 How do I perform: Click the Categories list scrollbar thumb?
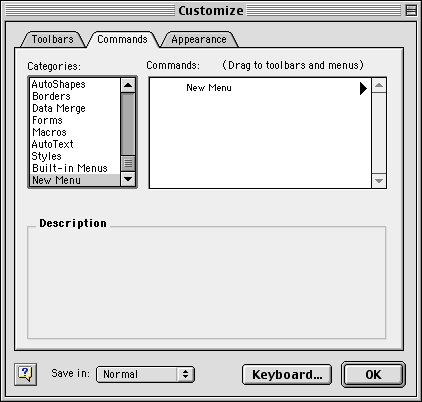point(128,163)
